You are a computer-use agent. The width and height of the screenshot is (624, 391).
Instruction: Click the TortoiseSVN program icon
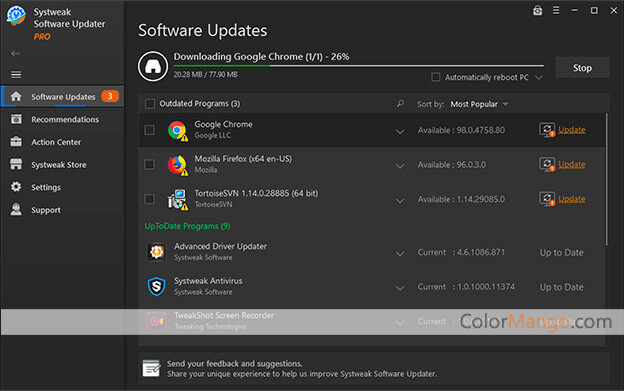[x=177, y=200]
